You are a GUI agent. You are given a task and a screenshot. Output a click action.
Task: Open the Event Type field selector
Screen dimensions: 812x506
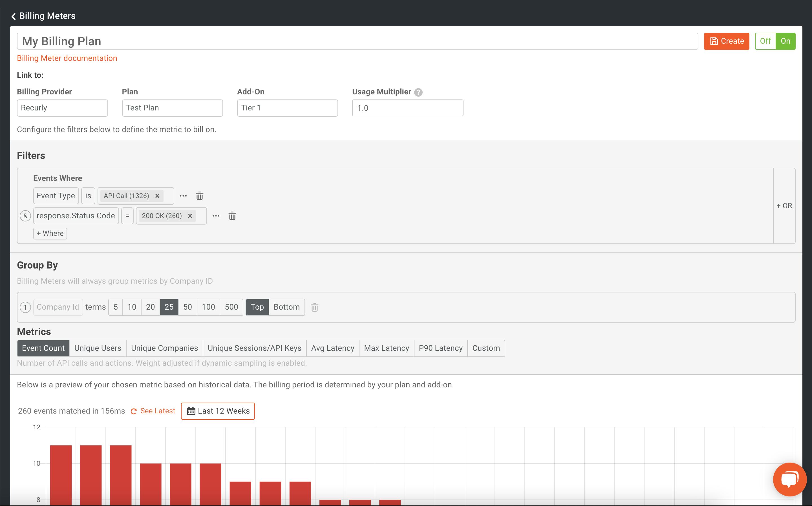pyautogui.click(x=56, y=196)
